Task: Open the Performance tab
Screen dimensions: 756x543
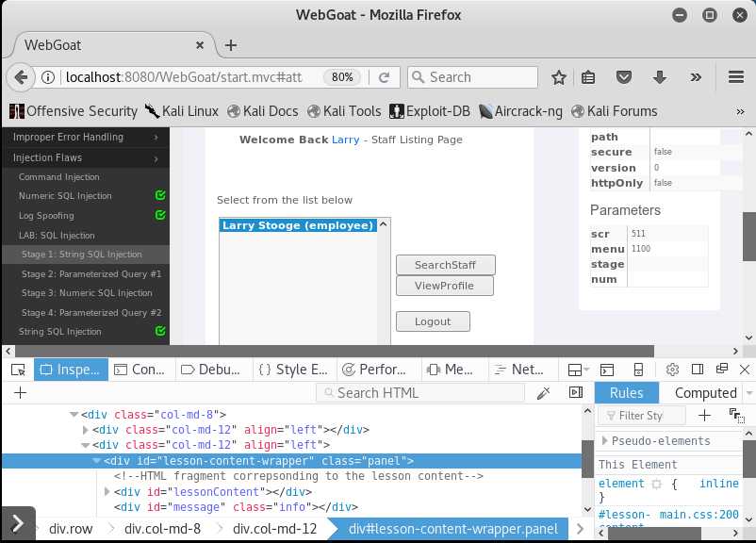Action: pos(379,370)
